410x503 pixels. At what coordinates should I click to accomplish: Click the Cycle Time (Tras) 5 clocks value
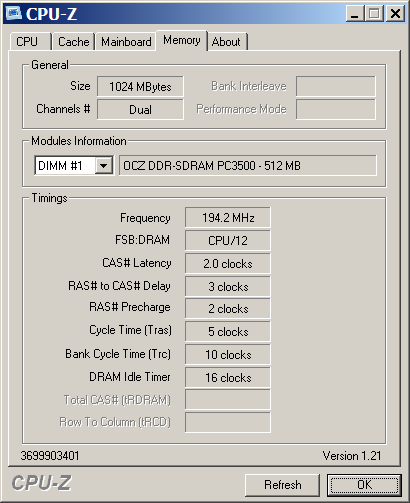tap(228, 332)
